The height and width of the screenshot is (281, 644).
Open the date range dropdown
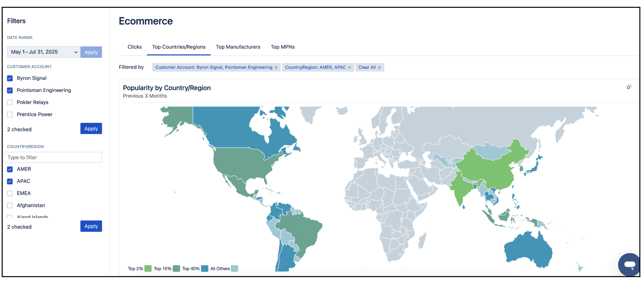point(44,52)
